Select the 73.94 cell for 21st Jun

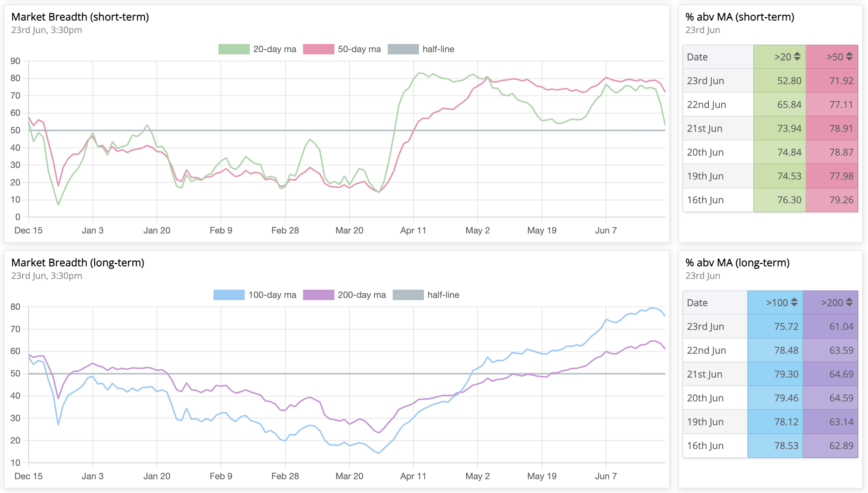779,128
